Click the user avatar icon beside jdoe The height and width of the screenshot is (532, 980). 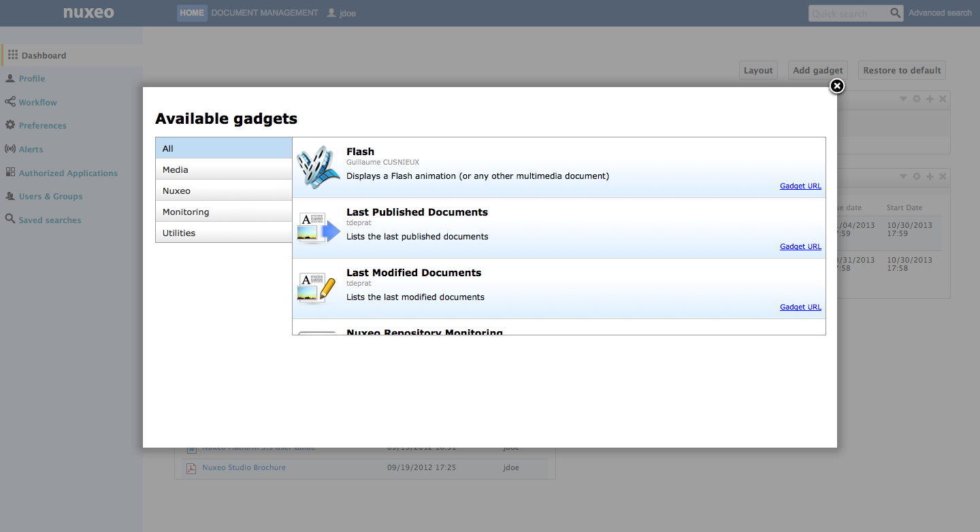(x=331, y=13)
